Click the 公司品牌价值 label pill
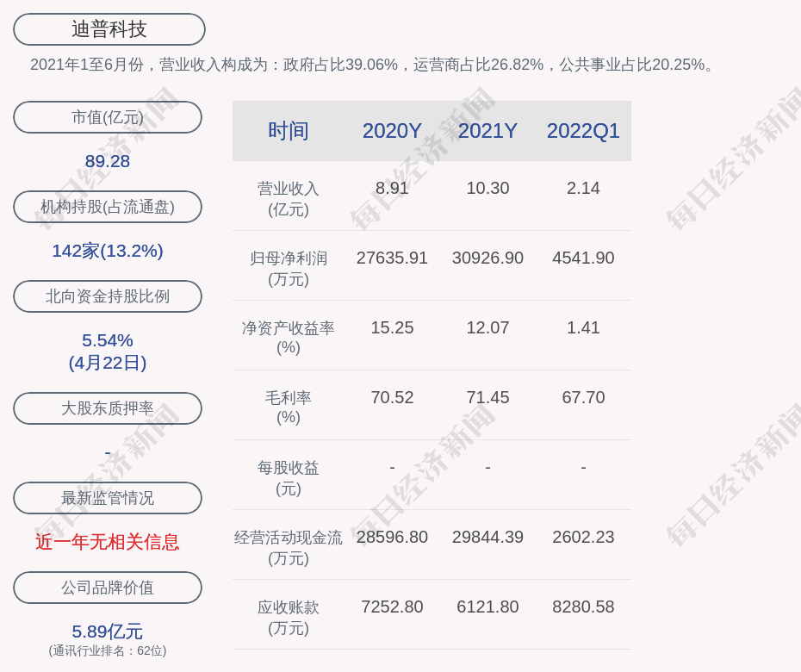This screenshot has height=672, width=801. click(x=108, y=588)
